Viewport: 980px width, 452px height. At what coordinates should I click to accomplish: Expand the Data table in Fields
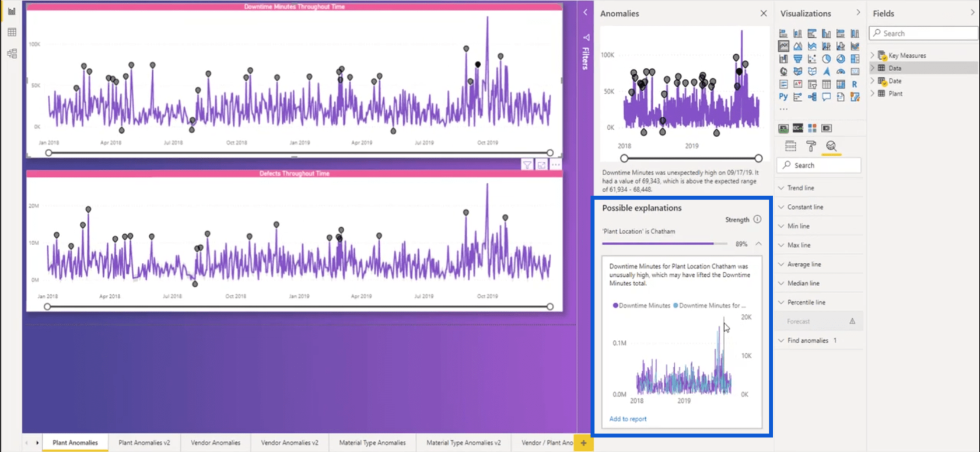pyautogui.click(x=873, y=68)
